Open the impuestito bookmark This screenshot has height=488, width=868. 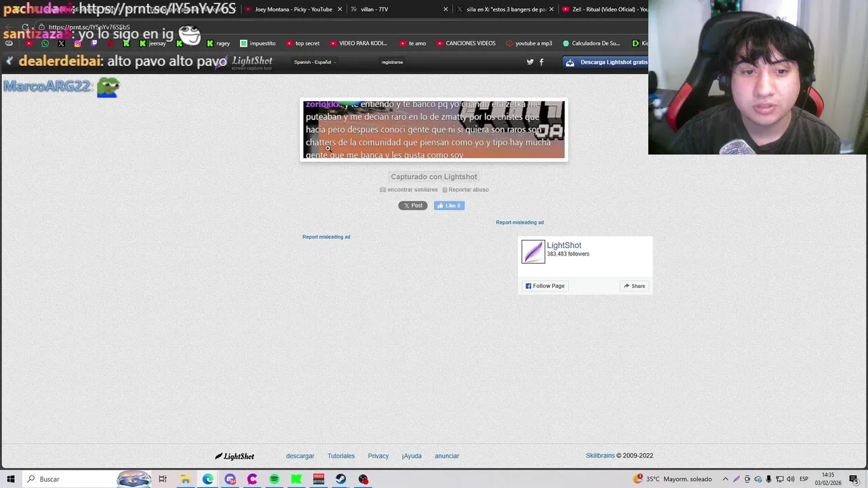point(258,43)
